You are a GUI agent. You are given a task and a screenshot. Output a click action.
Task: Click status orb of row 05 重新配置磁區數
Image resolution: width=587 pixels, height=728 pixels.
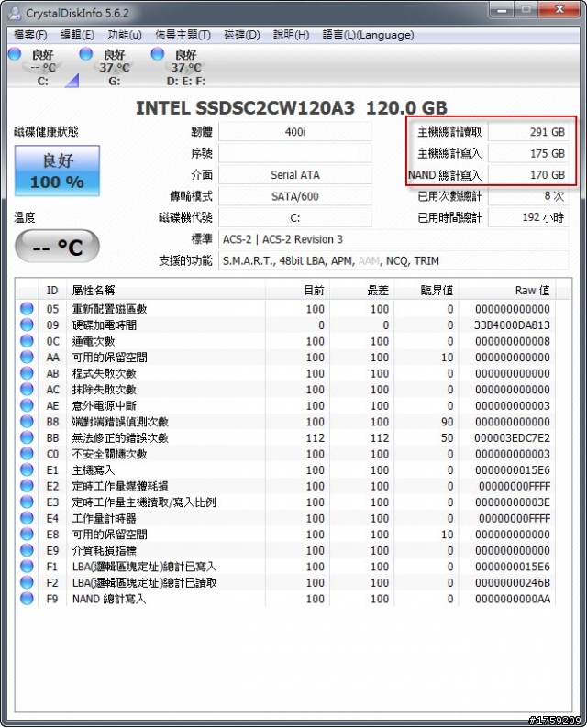click(27, 309)
